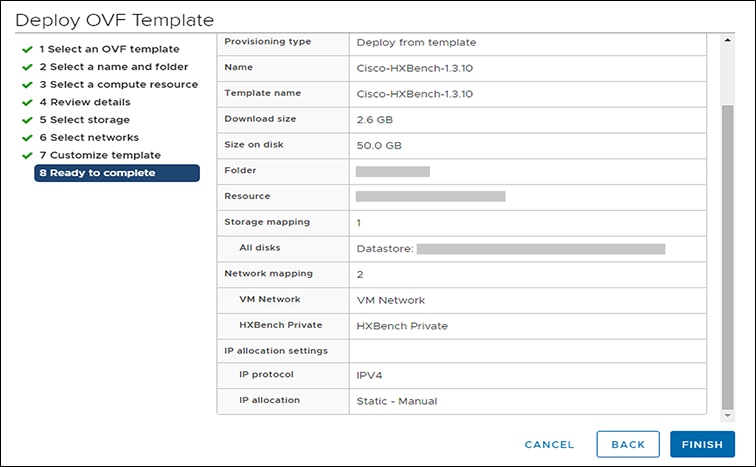
Task: Cancel the OVF deployment wizard
Action: [549, 444]
